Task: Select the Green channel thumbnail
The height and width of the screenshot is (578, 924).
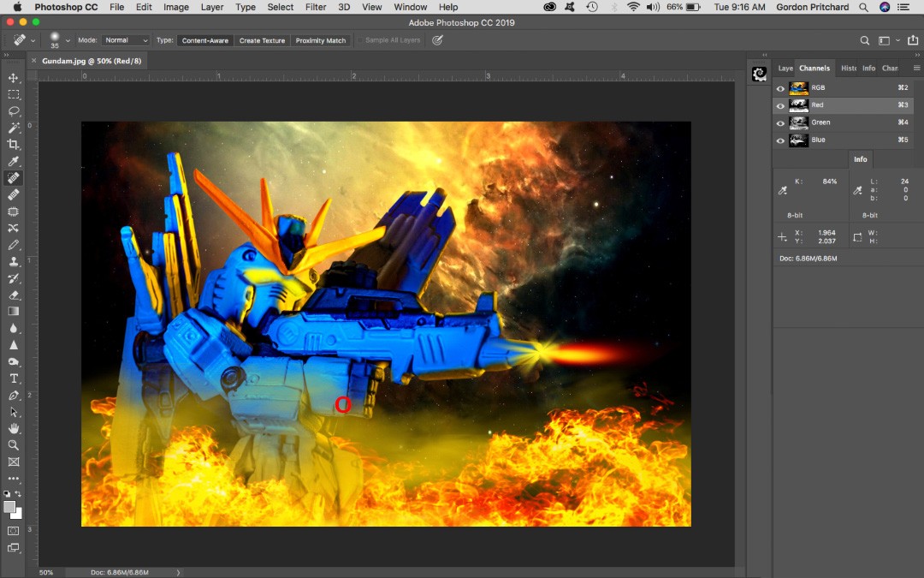Action: [798, 122]
